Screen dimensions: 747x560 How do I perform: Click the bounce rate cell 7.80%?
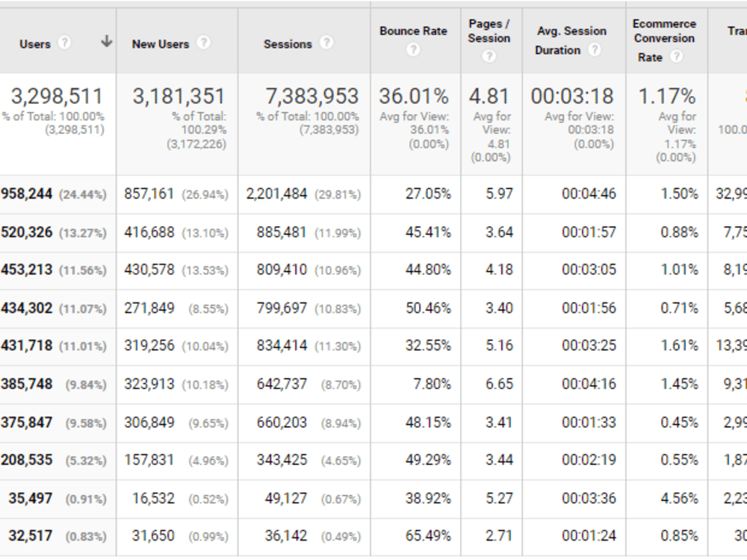click(x=432, y=384)
